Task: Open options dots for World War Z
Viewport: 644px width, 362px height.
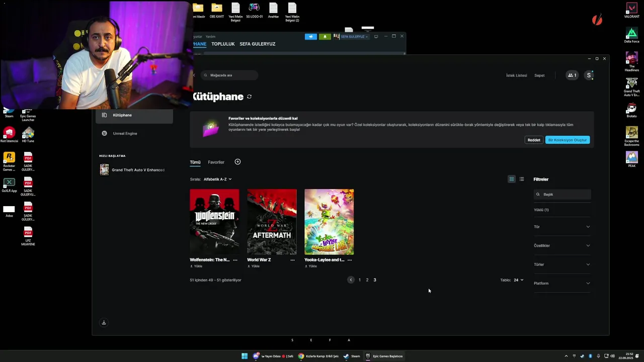Action: [292, 260]
